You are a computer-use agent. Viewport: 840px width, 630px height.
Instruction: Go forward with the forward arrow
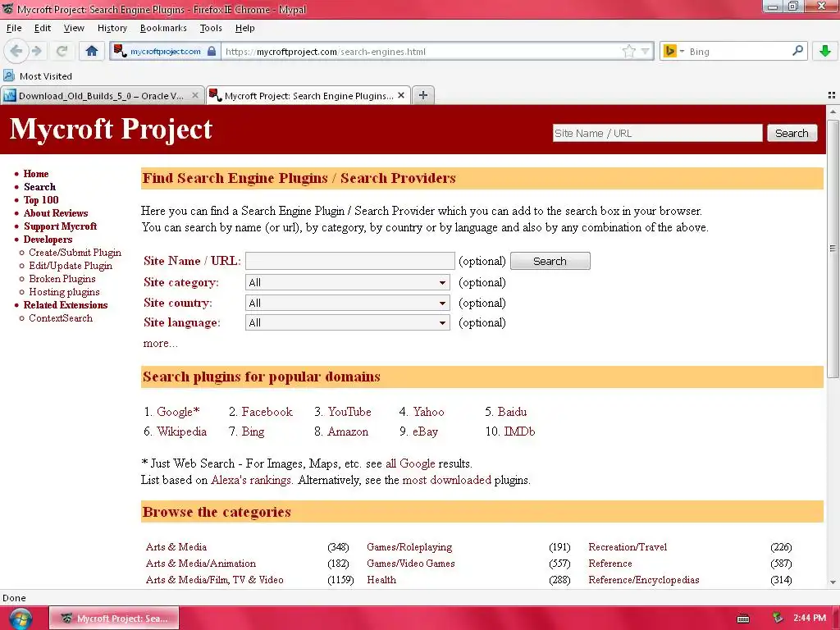pyautogui.click(x=37, y=52)
